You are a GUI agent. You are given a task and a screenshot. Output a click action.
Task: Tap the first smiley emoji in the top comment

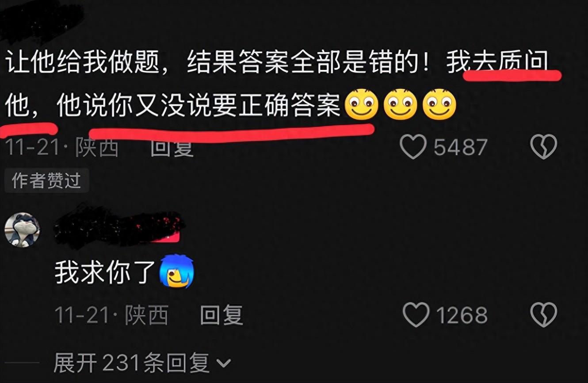tap(361, 104)
